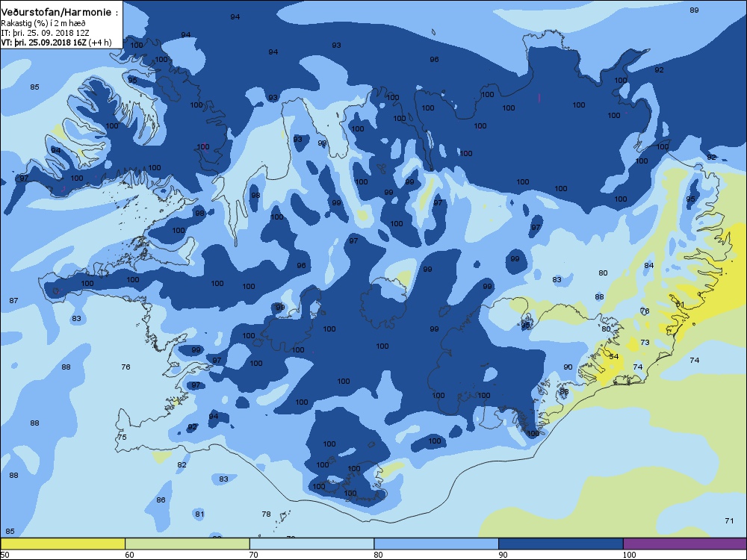Click the medium blue 80–90 legend swatch
Viewport: 747px width, 560px height.
(x=436, y=544)
